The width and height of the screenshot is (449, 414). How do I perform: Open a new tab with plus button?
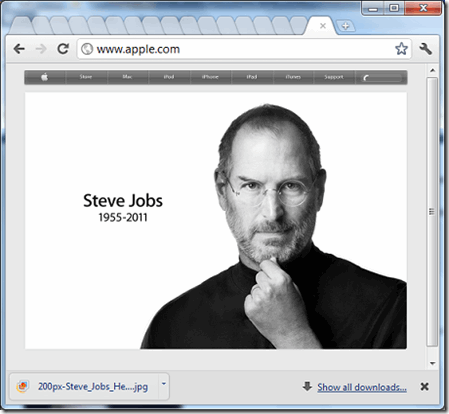345,25
